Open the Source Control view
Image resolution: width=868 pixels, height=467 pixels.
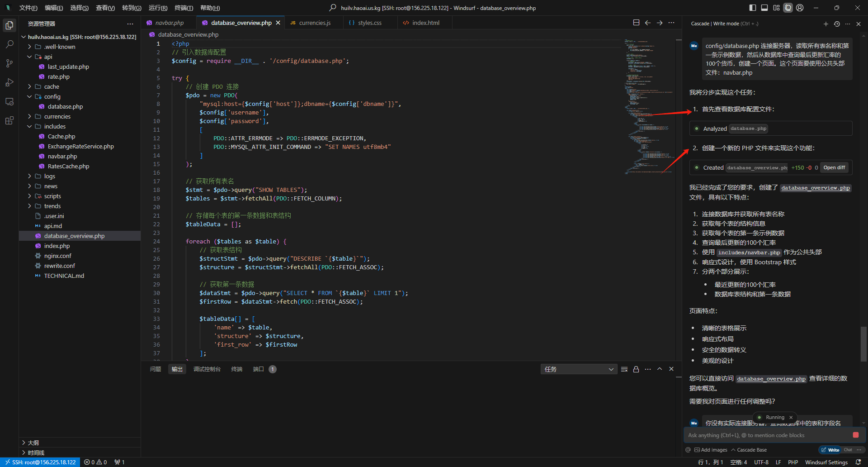(x=9, y=63)
